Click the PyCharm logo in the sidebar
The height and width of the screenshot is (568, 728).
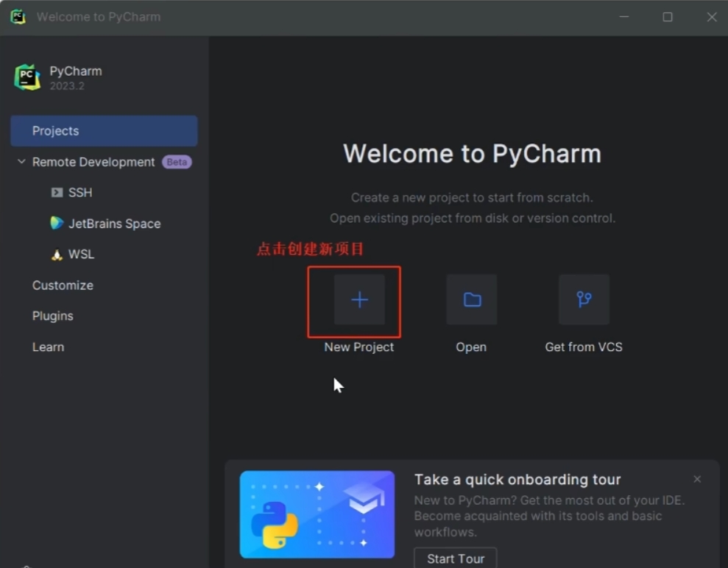click(x=27, y=77)
